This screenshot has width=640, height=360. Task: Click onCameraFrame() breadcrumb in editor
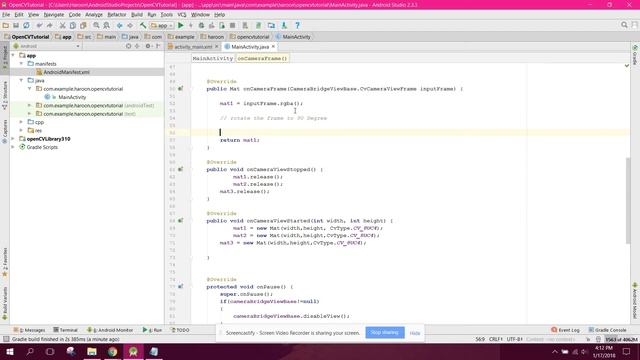tap(262, 58)
